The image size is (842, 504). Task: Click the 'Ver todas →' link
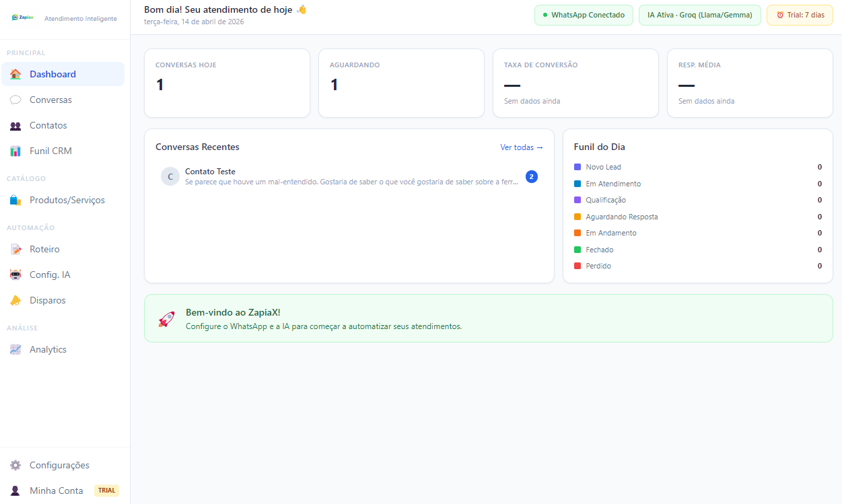[521, 147]
